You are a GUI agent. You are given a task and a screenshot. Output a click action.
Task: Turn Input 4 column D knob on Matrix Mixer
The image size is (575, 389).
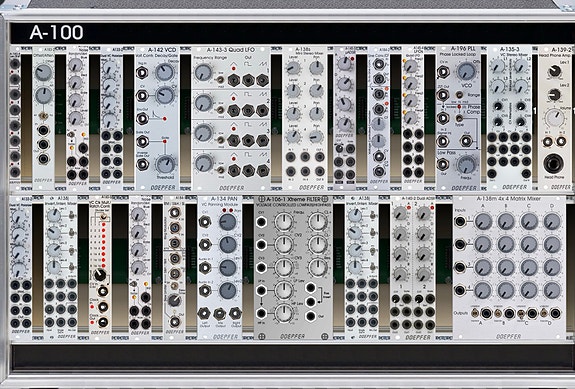tap(552, 291)
